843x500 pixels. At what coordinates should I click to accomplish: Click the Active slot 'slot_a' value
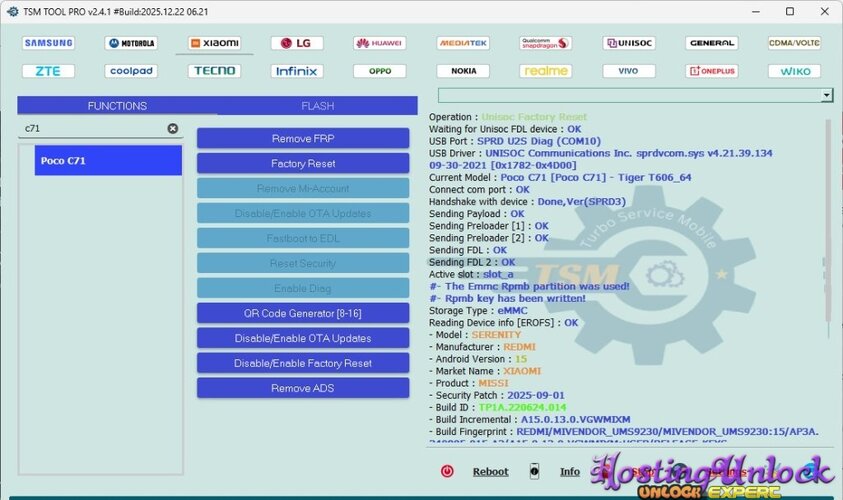[498, 274]
